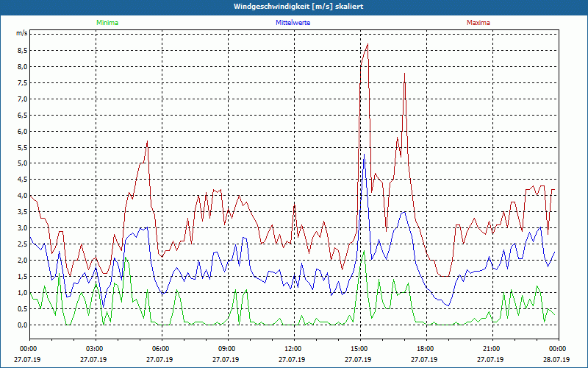Click the 5,5 y-axis value

point(22,148)
